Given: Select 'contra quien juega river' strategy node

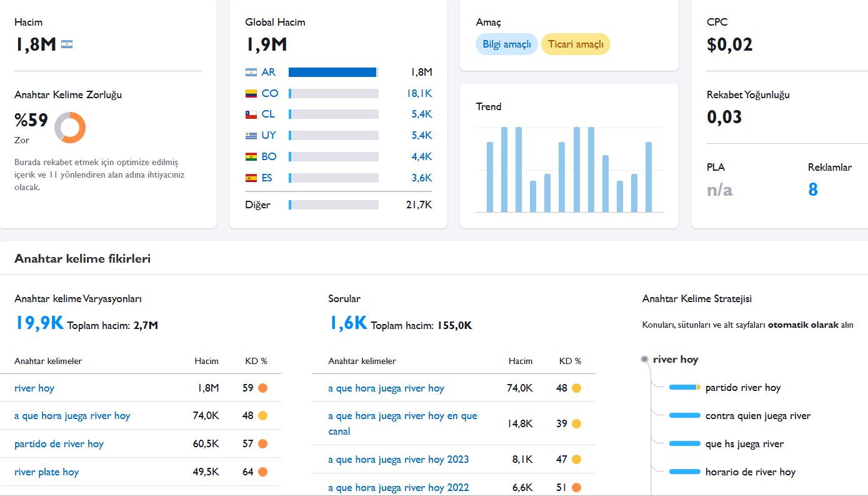Looking at the screenshot, I should (x=758, y=416).
